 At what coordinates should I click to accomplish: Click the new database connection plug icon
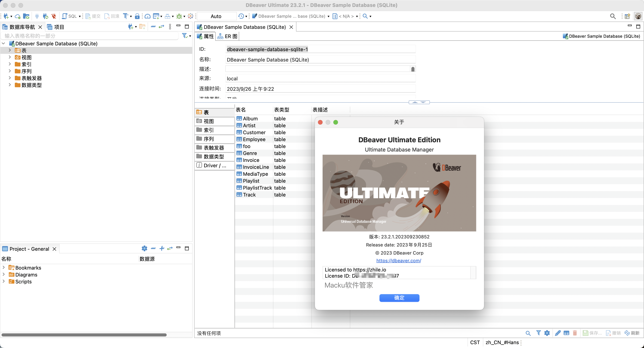coord(6,16)
